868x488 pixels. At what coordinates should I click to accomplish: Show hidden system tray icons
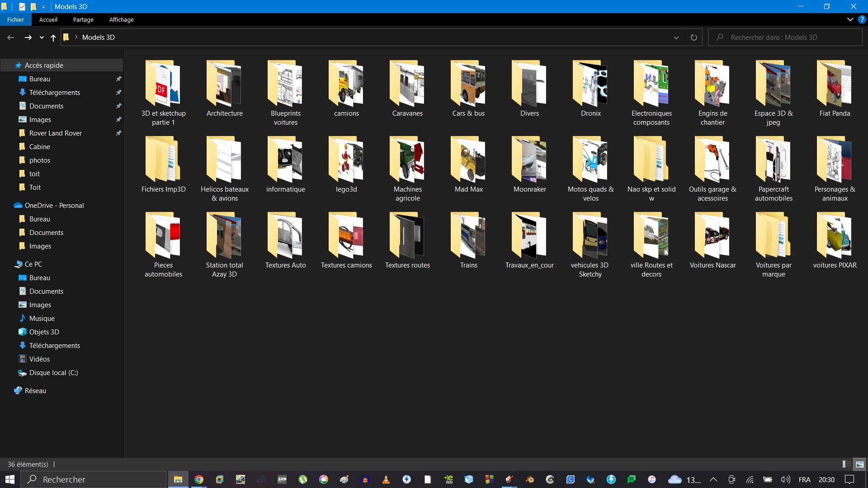click(713, 479)
